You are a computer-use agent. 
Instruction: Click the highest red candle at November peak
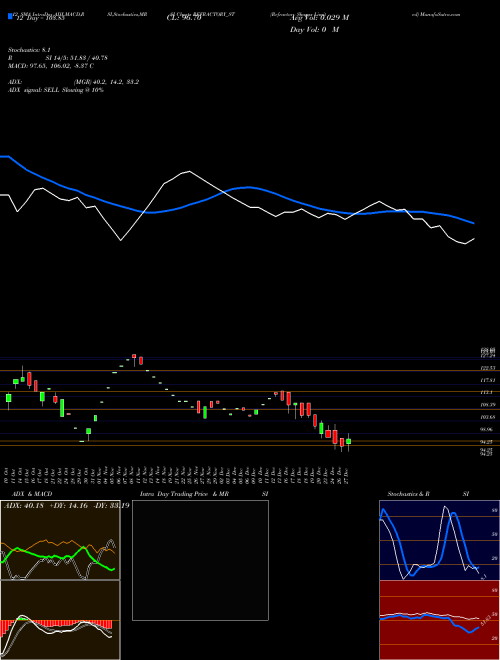pyautogui.click(x=134, y=356)
